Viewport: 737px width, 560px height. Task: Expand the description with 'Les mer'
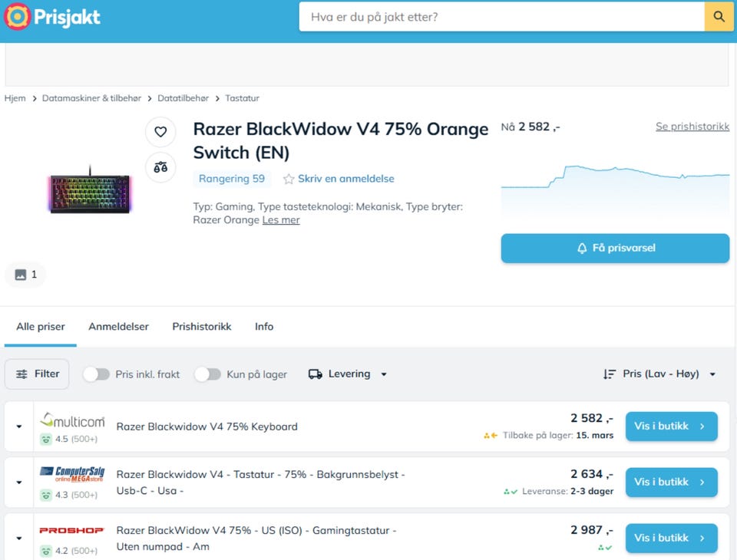[281, 220]
